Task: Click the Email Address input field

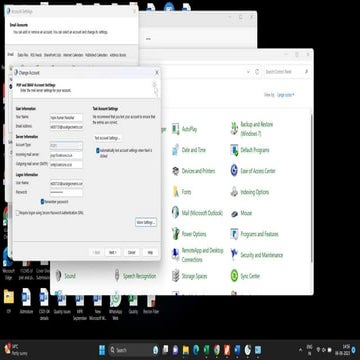Action: (66, 127)
